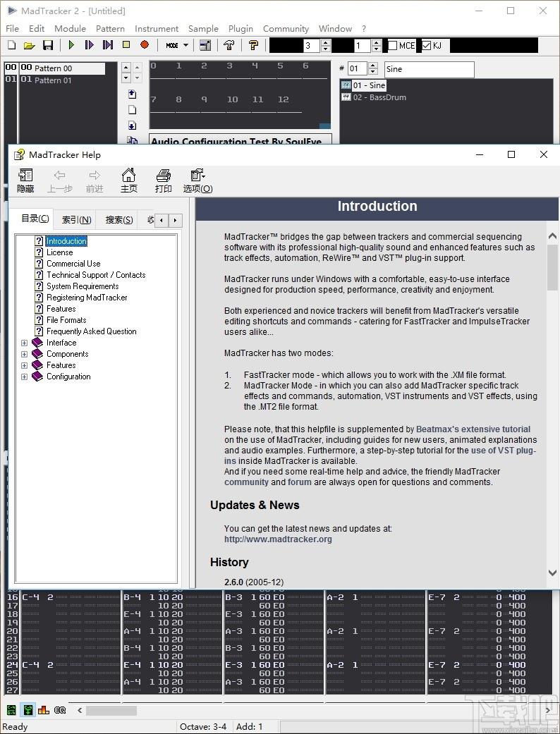Viewport: 560px width, 734px height.
Task: Click the left tab-scroll arrow in Help
Action: 161,220
